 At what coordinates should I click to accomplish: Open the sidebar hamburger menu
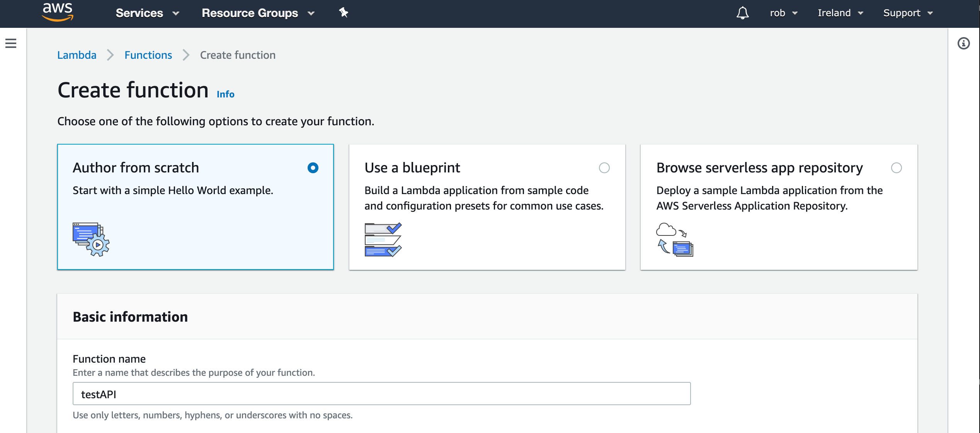click(x=12, y=44)
